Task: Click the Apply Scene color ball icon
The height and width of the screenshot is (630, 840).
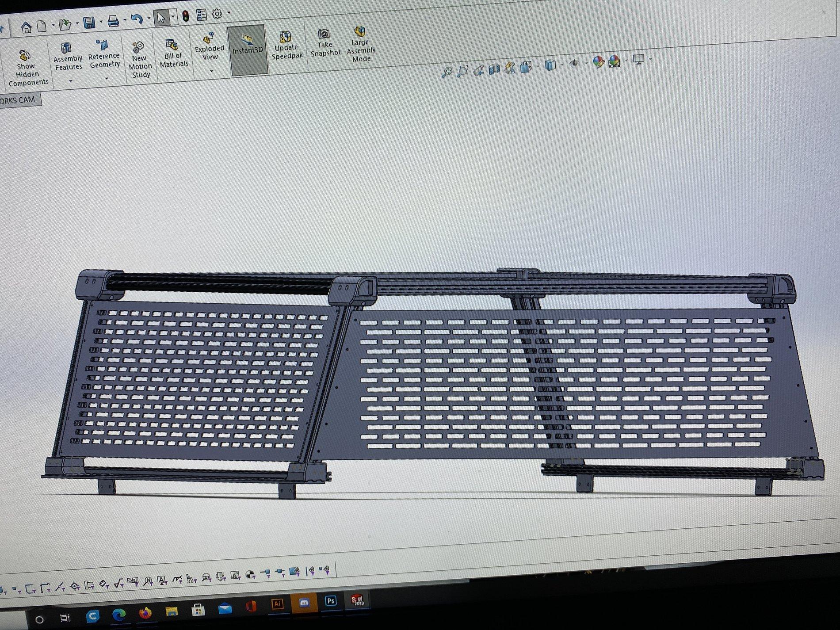Action: point(615,61)
